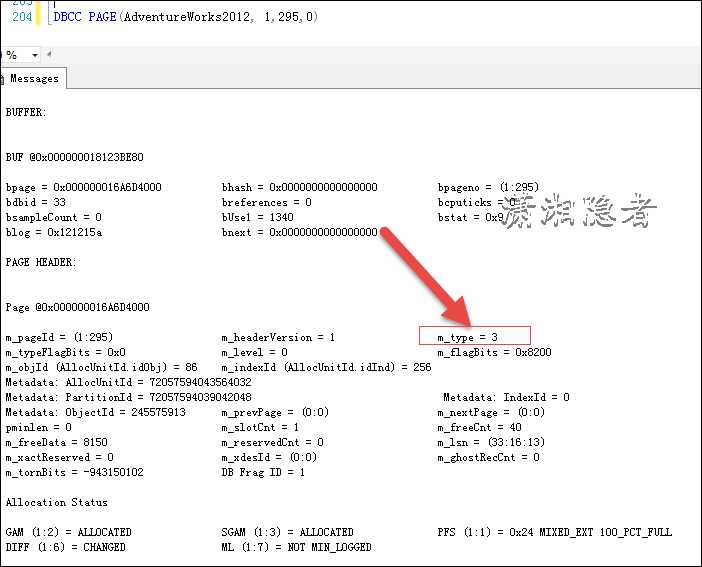Click m_freeData = 8150 text
Viewport: 702px width, 567px height.
(56, 442)
